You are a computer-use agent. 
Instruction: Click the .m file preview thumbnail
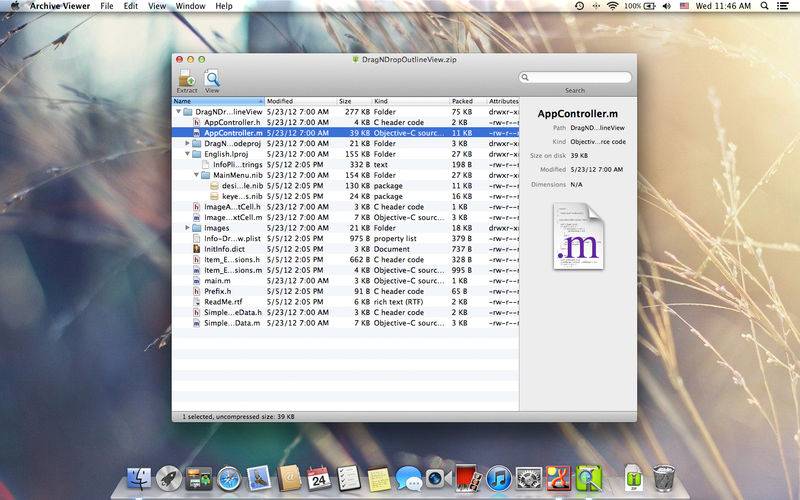click(x=578, y=236)
